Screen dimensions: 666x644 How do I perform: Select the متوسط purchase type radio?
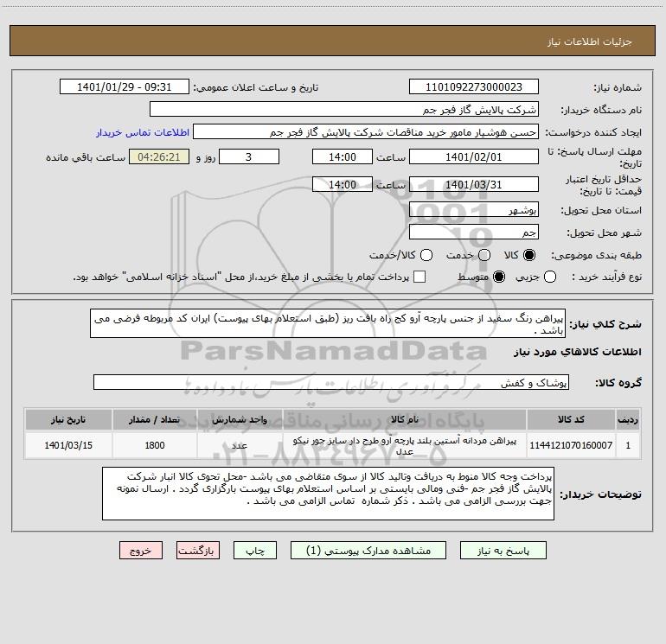499,277
